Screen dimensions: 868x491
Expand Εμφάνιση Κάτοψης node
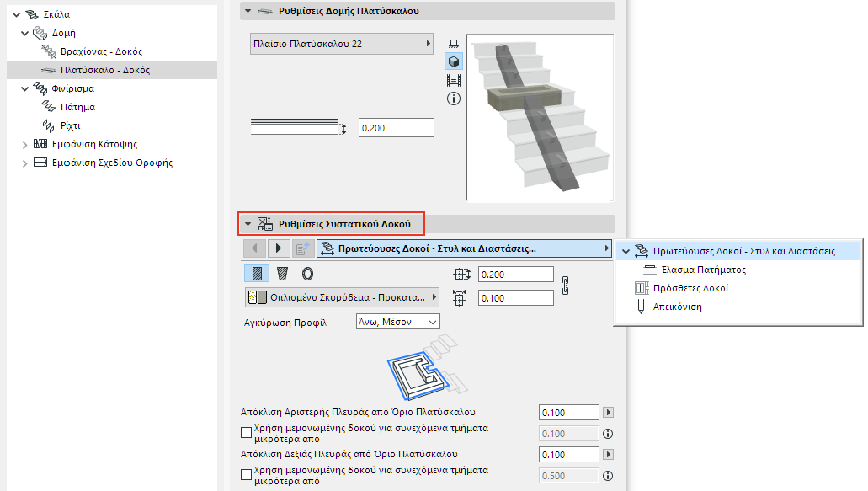coord(25,145)
